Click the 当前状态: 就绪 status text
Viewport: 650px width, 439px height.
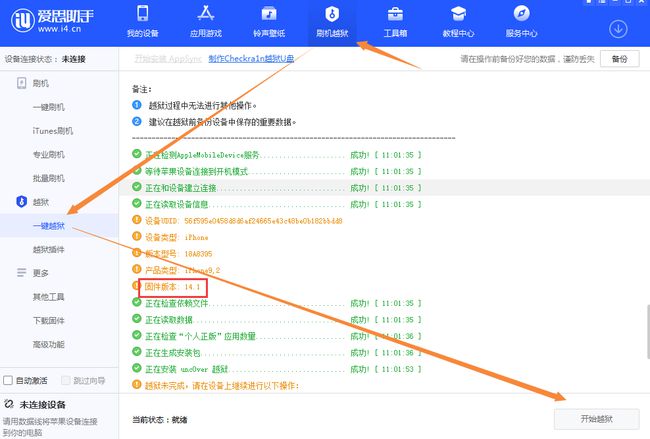(x=160, y=420)
